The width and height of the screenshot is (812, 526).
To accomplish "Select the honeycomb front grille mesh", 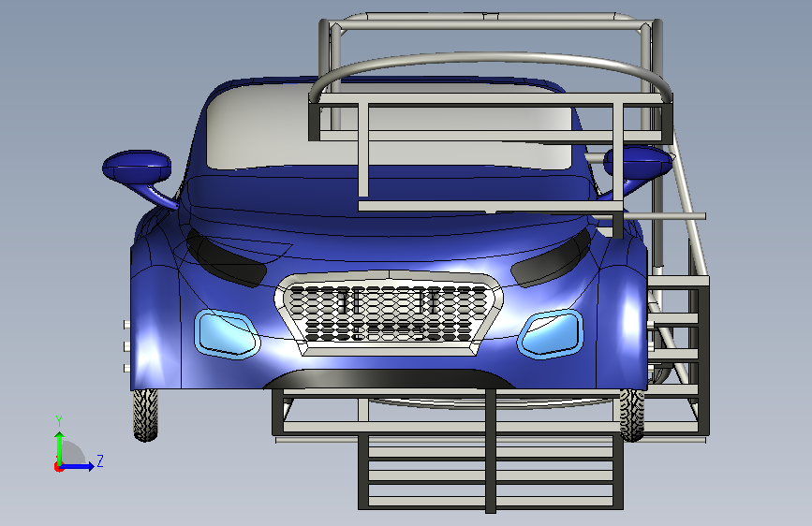I will [x=389, y=314].
